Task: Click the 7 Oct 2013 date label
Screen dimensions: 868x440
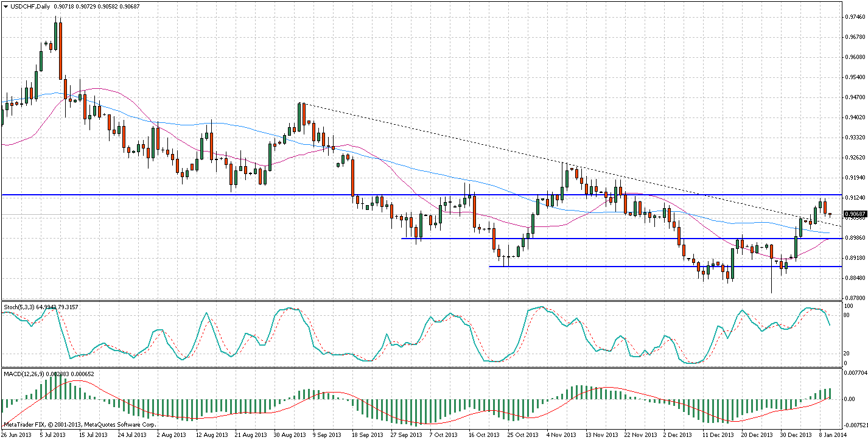Action: (x=445, y=435)
